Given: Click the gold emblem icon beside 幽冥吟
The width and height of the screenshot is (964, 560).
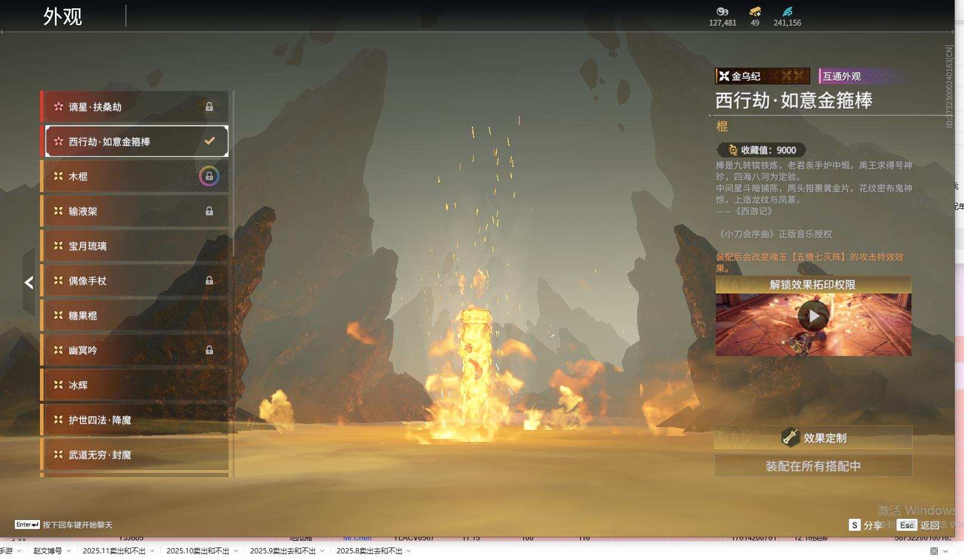Looking at the screenshot, I should pos(58,349).
